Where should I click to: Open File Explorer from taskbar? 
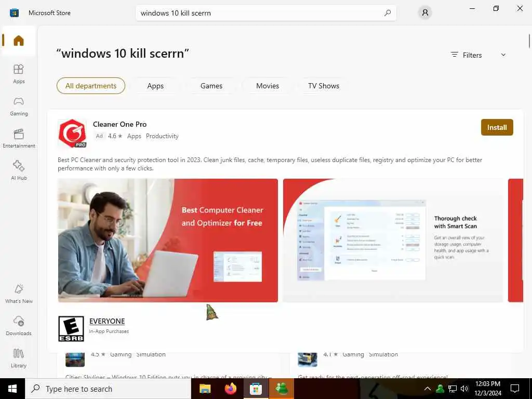point(205,389)
